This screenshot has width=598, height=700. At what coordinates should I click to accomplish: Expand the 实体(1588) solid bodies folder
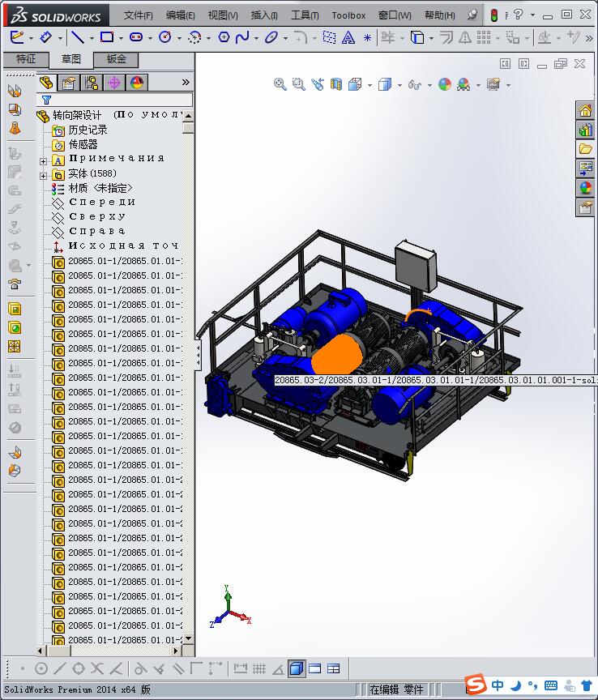pyautogui.click(x=43, y=176)
